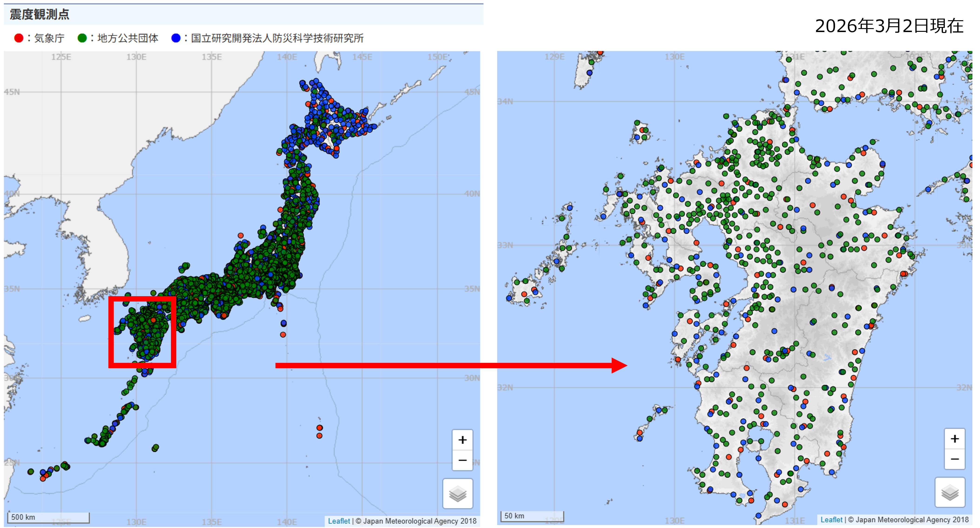Zoom in on the right Kyushu map
The image size is (980, 528).
(954, 439)
